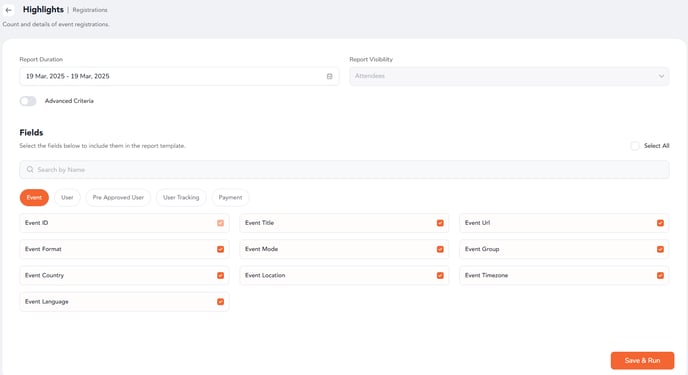This screenshot has height=375, width=688.
Task: Open the Report Duration date range field
Action: click(179, 76)
